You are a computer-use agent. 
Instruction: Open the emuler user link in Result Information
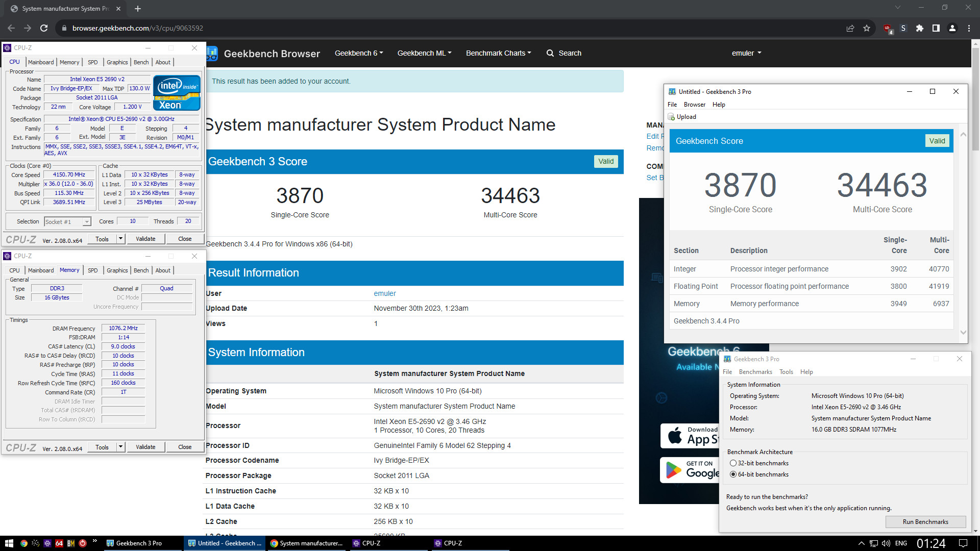tap(385, 293)
